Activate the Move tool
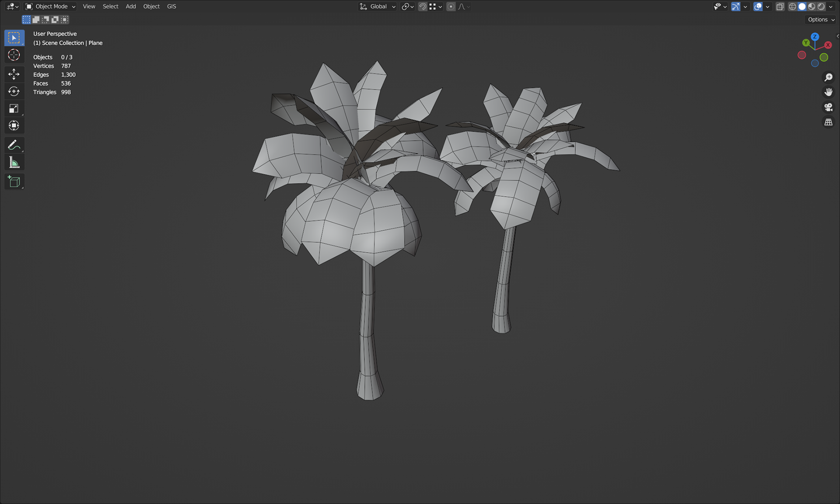 pyautogui.click(x=14, y=74)
